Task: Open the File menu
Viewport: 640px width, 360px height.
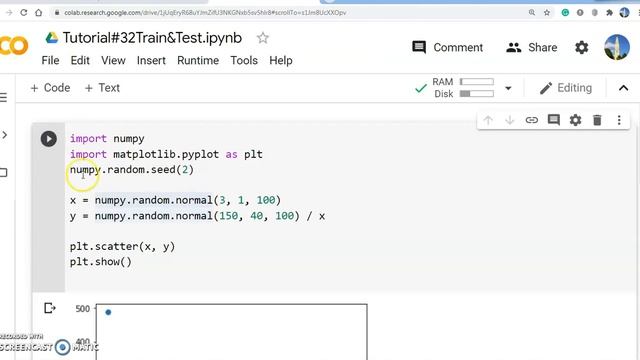Action: [x=50, y=60]
